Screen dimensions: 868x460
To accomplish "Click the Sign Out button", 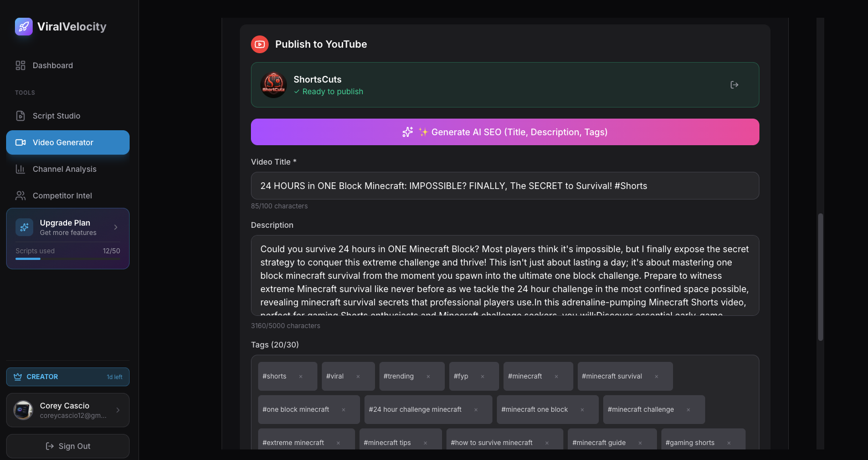I will click(x=68, y=446).
